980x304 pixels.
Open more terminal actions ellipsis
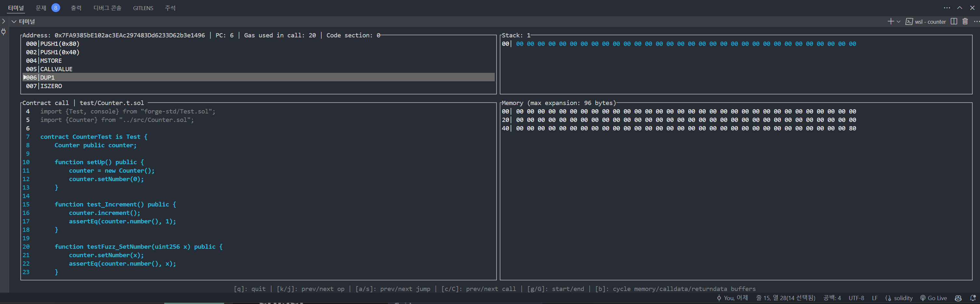pos(976,22)
